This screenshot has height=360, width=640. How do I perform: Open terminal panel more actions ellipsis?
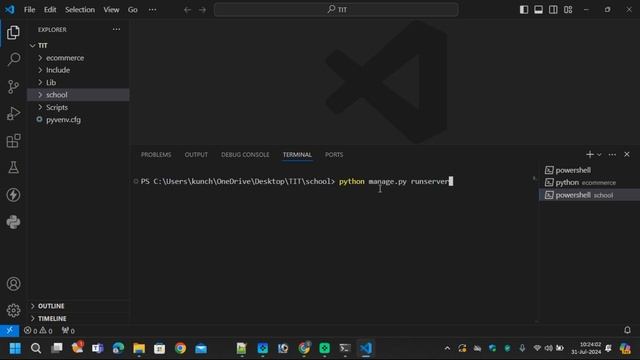click(x=612, y=155)
